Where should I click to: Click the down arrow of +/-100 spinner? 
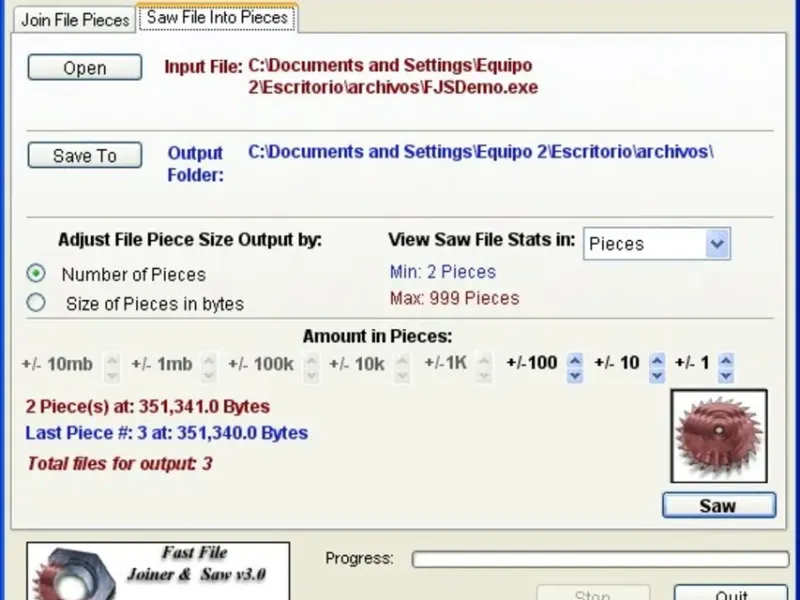(575, 376)
